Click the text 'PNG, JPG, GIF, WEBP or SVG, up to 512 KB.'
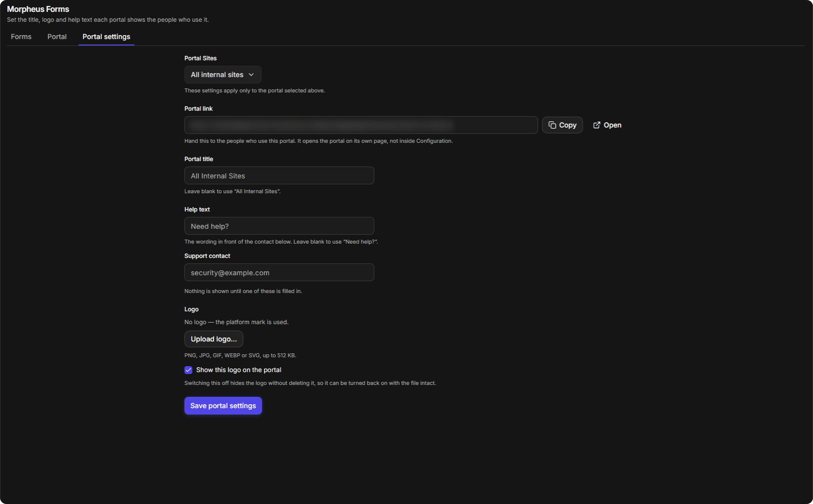The height and width of the screenshot is (504, 813). click(240, 355)
